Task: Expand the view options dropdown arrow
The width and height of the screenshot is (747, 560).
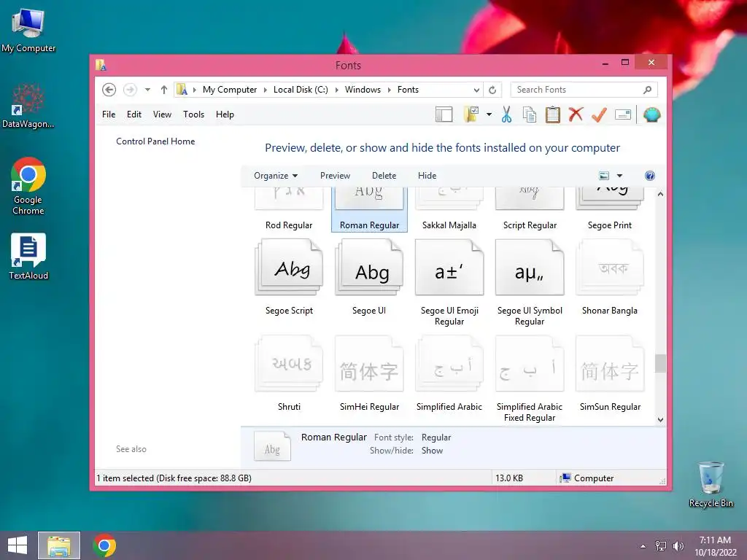Action: [x=619, y=176]
